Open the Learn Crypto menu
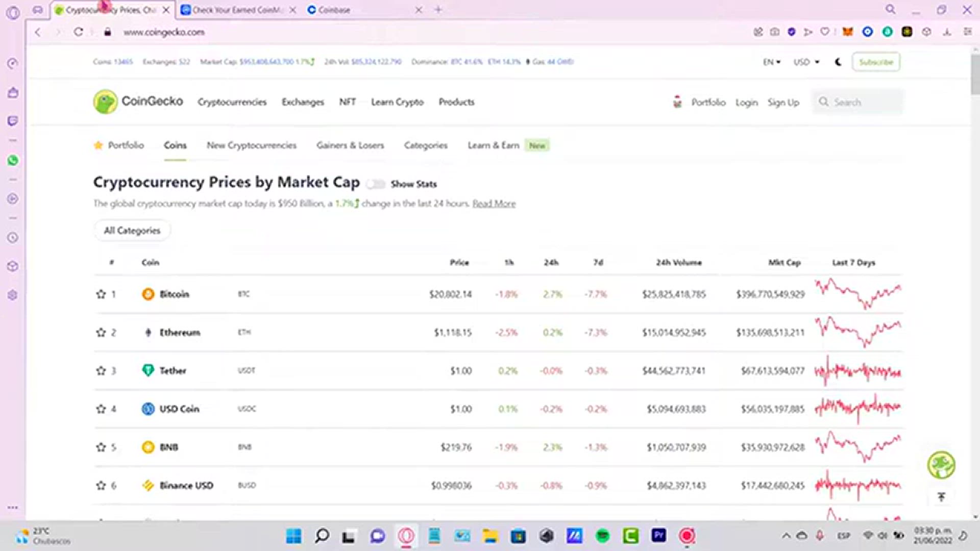Image resolution: width=980 pixels, height=551 pixels. 397,102
